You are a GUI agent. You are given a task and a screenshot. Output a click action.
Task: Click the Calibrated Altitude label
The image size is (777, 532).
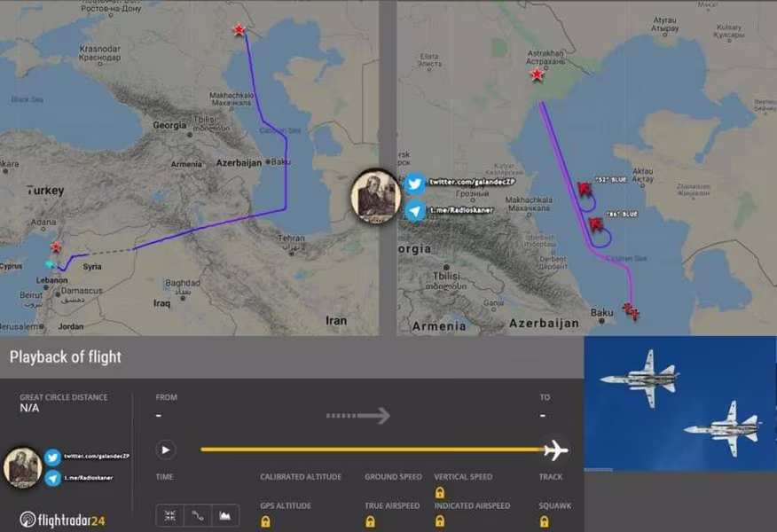pos(301,476)
